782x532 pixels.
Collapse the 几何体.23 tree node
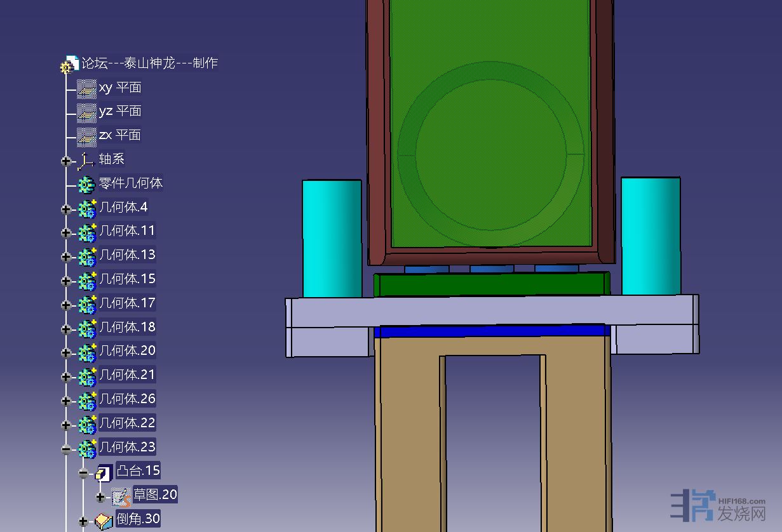(x=66, y=449)
